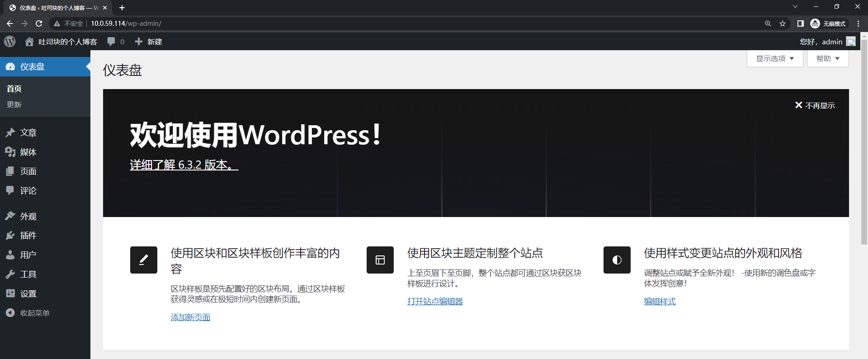Click the block theme layout icon
The image size is (868, 359).
[380, 260]
